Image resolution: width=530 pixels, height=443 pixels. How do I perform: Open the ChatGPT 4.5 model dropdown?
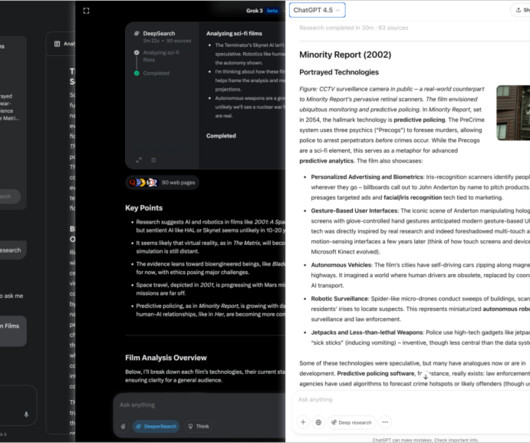pyautogui.click(x=317, y=10)
